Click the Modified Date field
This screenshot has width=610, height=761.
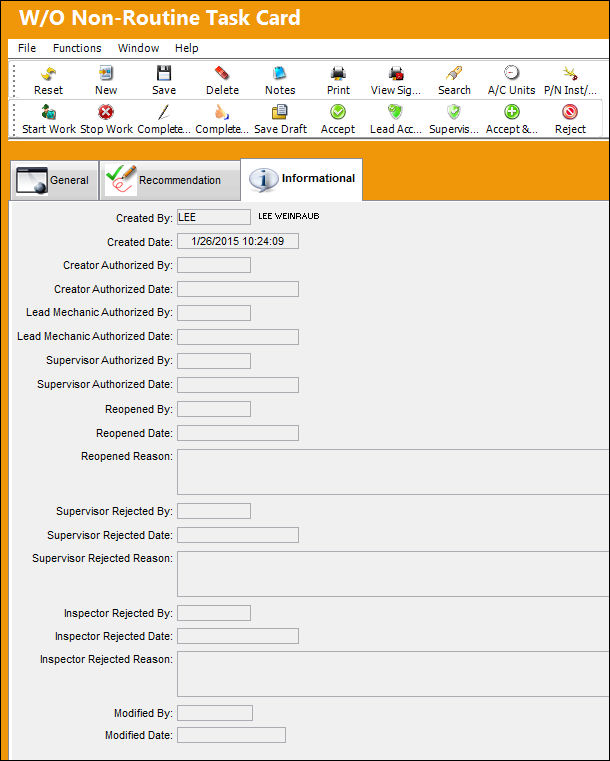tap(231, 735)
